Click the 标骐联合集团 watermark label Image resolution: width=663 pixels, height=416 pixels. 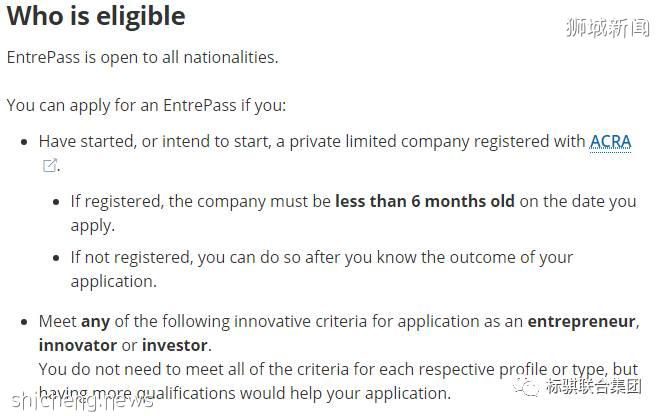pos(594,387)
